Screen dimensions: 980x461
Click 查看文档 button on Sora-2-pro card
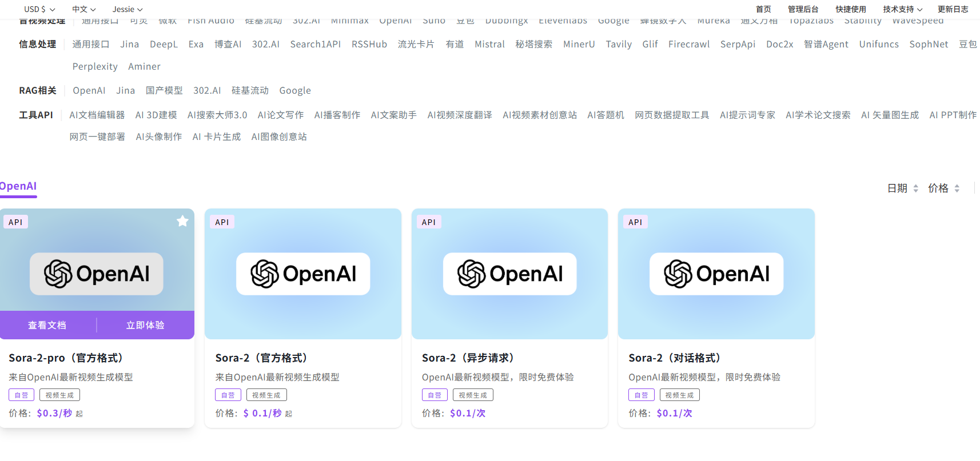47,325
